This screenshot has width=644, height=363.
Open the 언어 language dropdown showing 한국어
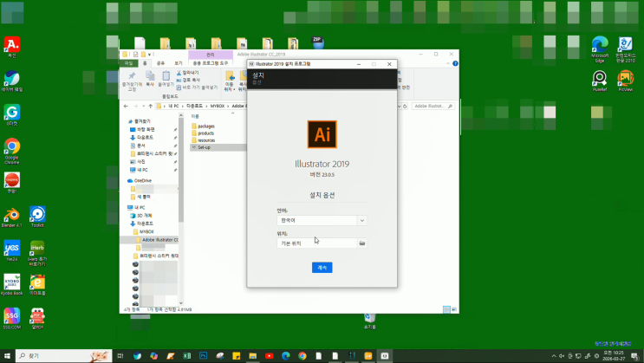(x=322, y=221)
